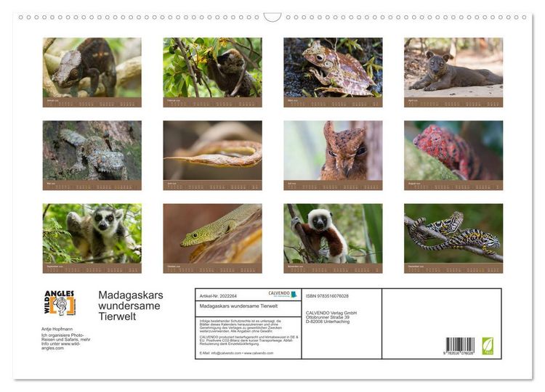Click the title row inside the article box
This screenshot has width=545, height=392.
click(x=249, y=309)
